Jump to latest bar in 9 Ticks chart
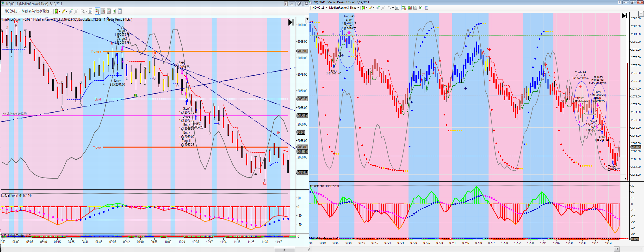Viewport: 644px width, 252px height. click(291, 22)
